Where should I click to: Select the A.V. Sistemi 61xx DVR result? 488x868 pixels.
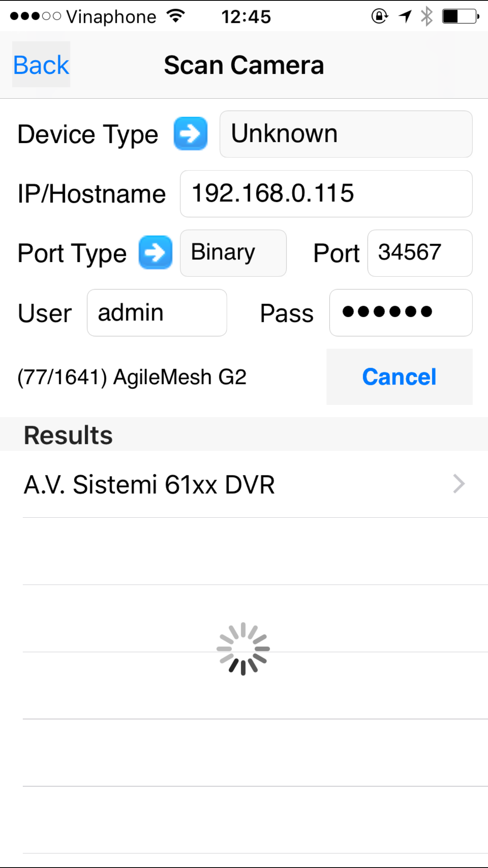tap(244, 484)
